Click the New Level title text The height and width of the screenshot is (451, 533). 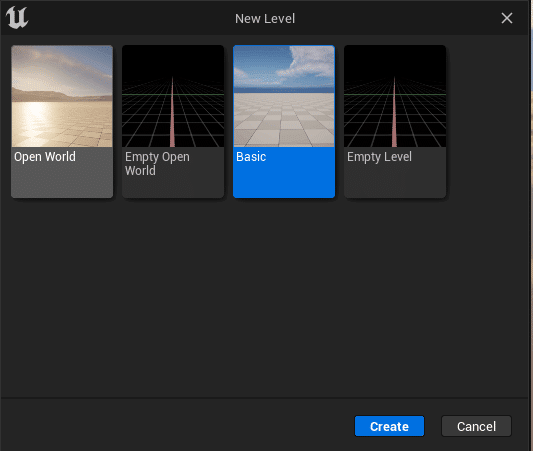point(265,19)
